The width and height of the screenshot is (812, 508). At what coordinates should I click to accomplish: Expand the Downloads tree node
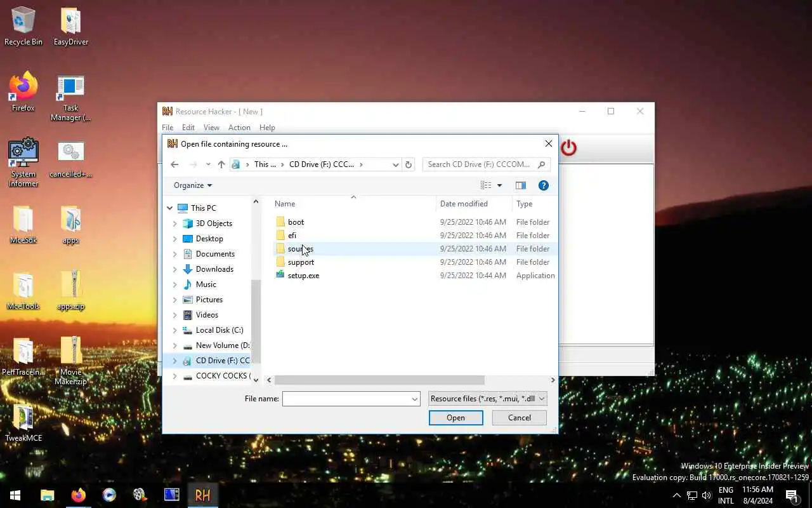pos(175,269)
